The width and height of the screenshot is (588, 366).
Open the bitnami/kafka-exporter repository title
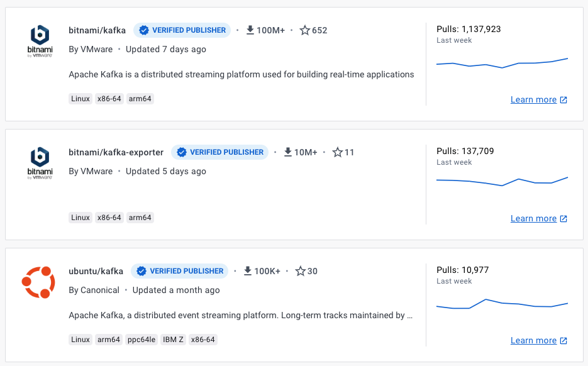point(116,152)
